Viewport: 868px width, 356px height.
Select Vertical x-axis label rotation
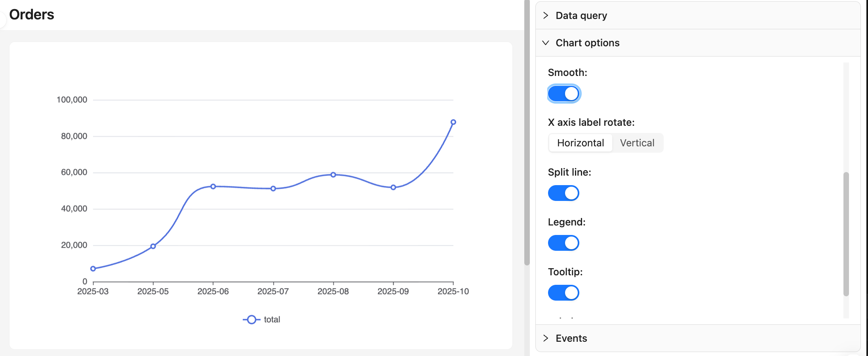click(637, 143)
